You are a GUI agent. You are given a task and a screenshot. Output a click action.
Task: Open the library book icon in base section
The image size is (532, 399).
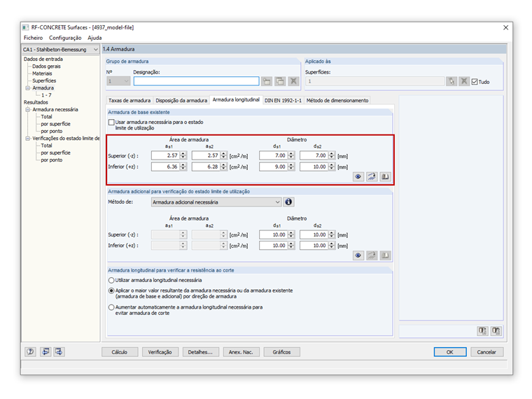point(385,176)
